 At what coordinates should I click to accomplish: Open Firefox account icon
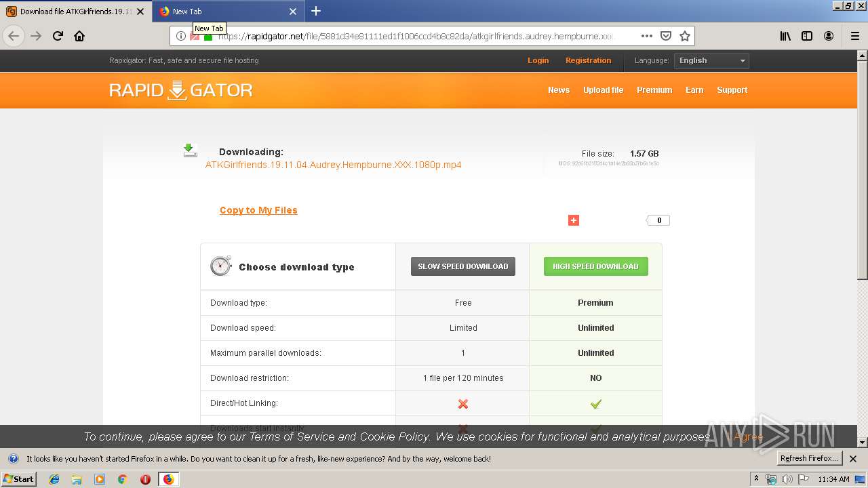pos(829,36)
